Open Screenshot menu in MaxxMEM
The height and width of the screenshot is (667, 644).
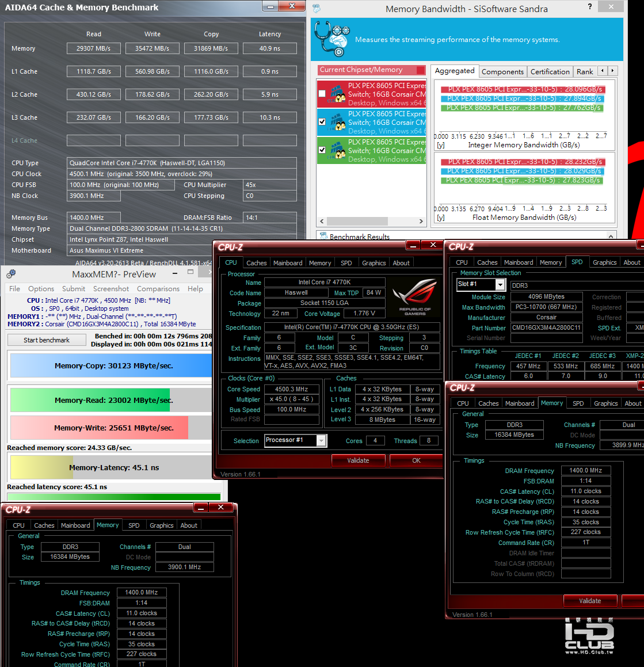[x=110, y=288]
